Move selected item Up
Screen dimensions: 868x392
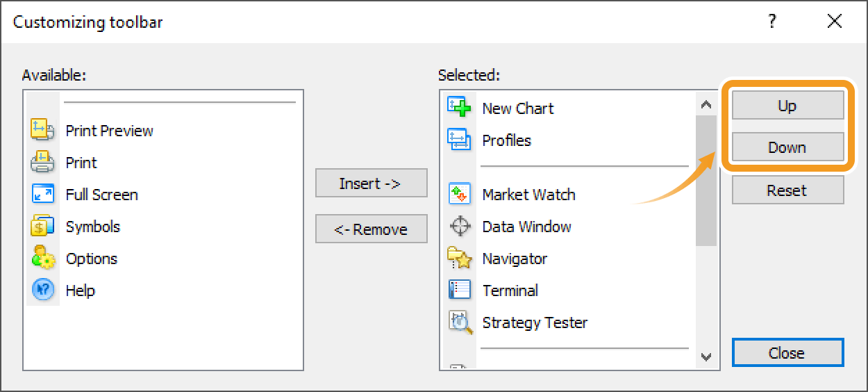(x=787, y=106)
